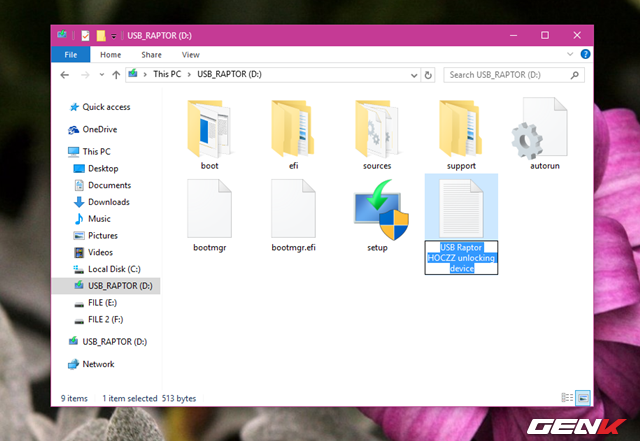
Task: Select the setup installer icon
Action: coord(380,209)
